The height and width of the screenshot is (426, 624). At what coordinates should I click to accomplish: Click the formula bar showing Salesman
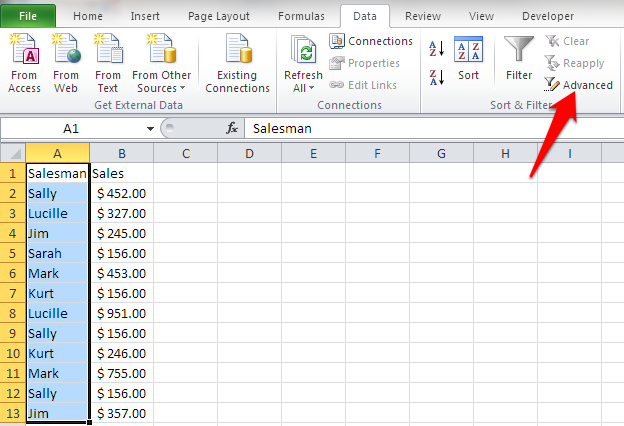pyautogui.click(x=434, y=129)
